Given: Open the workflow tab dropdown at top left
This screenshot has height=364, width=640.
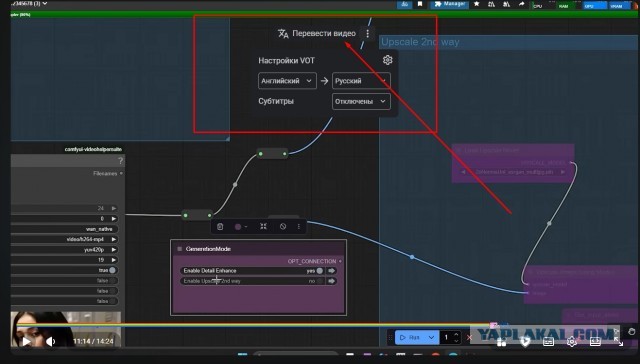Looking at the screenshot, I should coord(44,3).
